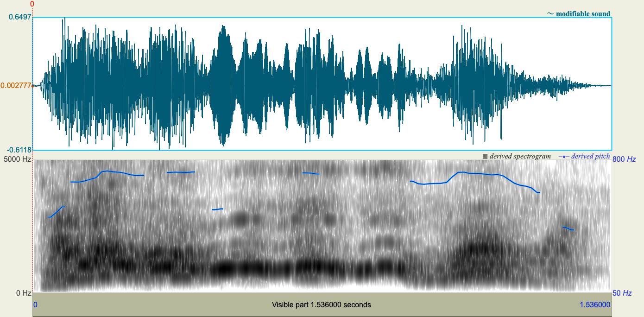Click the 0 Hz spectrogram floor label
The image size is (644, 317).
coord(23,293)
